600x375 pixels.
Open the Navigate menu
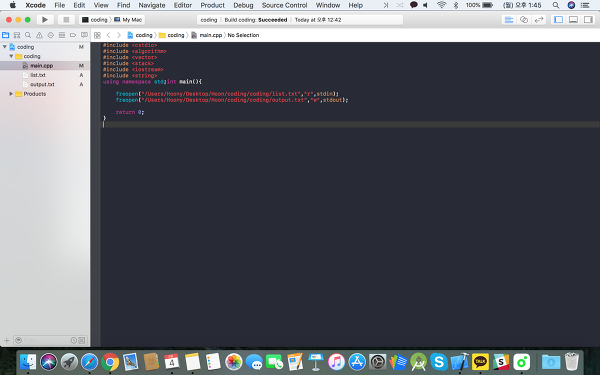click(x=152, y=5)
